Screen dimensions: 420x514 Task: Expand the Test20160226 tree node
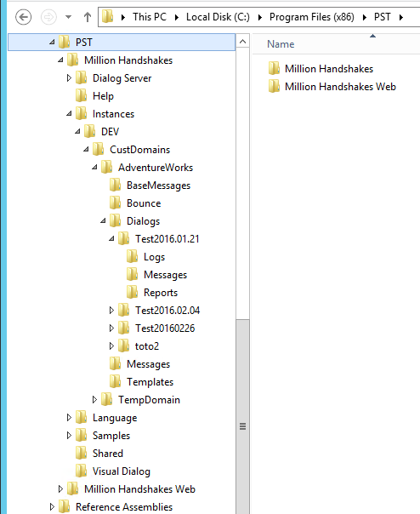[111, 328]
